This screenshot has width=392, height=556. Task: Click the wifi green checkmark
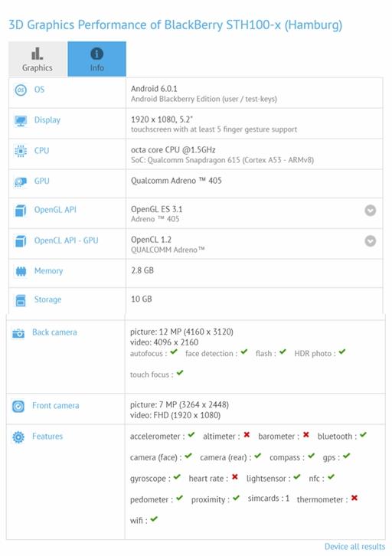154,519
